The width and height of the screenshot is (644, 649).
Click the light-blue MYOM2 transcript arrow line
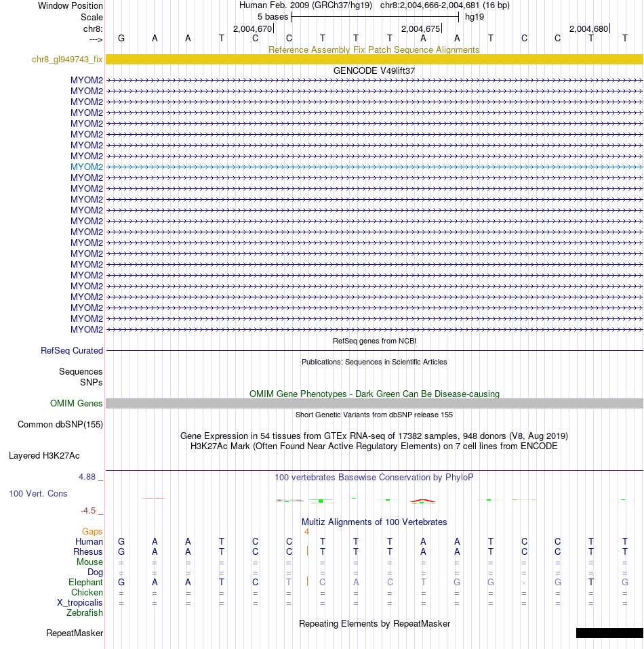(374, 167)
